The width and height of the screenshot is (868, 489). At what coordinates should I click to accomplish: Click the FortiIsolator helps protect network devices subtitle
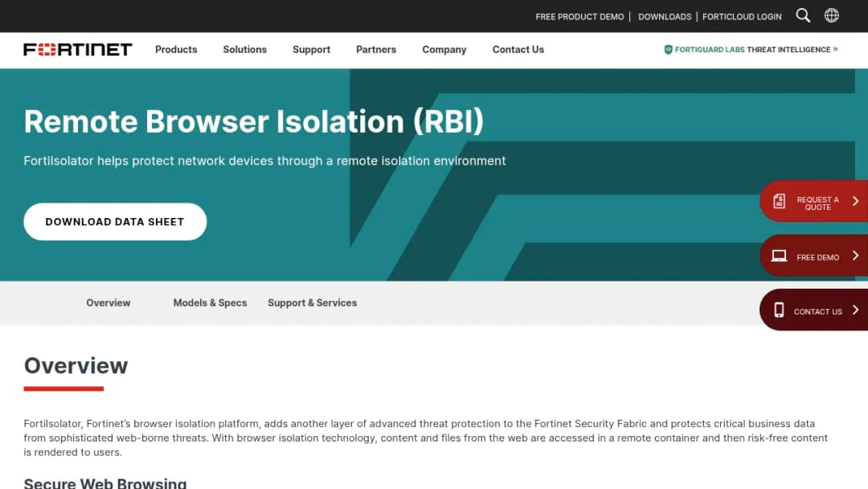[264, 161]
